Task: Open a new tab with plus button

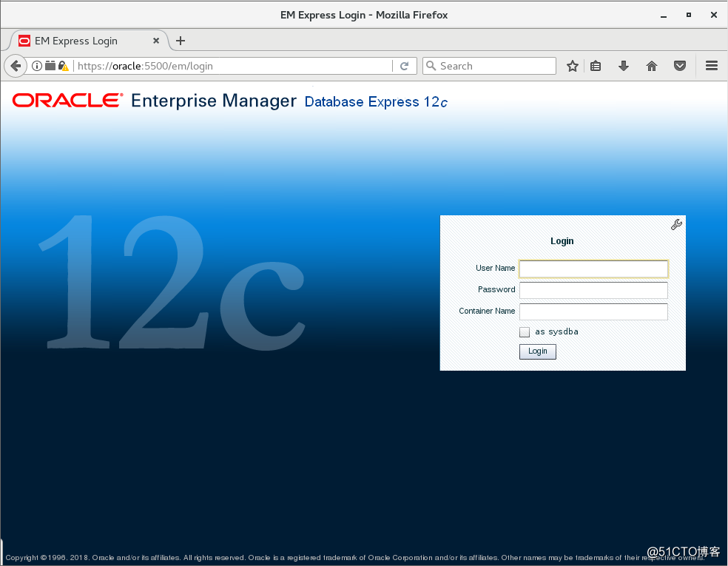Action: pos(181,41)
